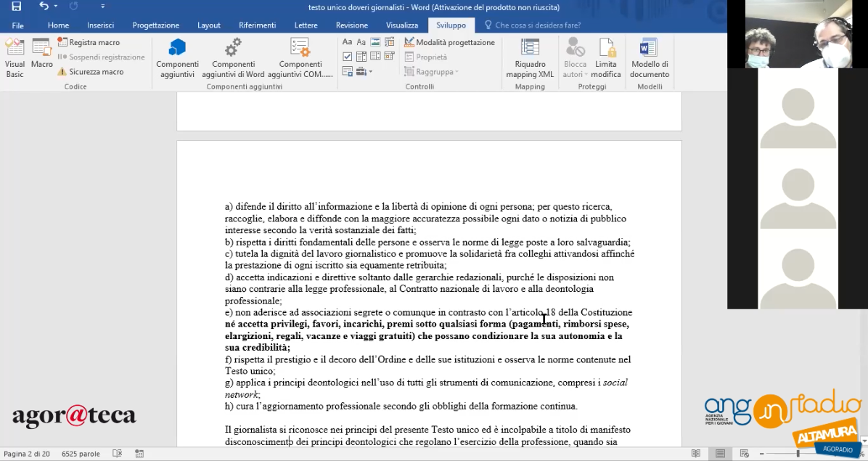Click 'Pagina 2 di 20' in status bar

27,454
